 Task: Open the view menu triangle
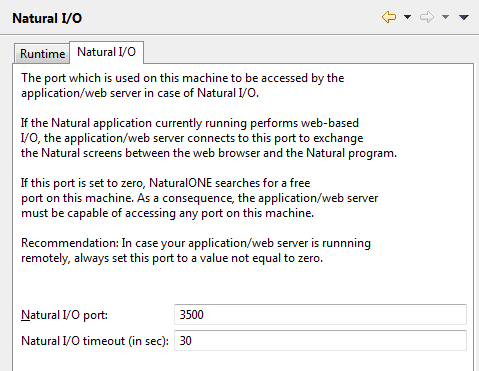coord(464,17)
